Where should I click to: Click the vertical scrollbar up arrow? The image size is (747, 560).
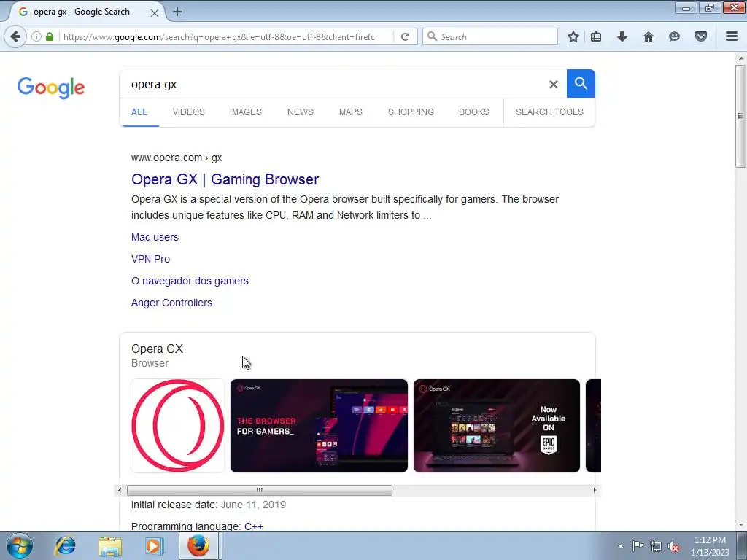click(x=740, y=58)
